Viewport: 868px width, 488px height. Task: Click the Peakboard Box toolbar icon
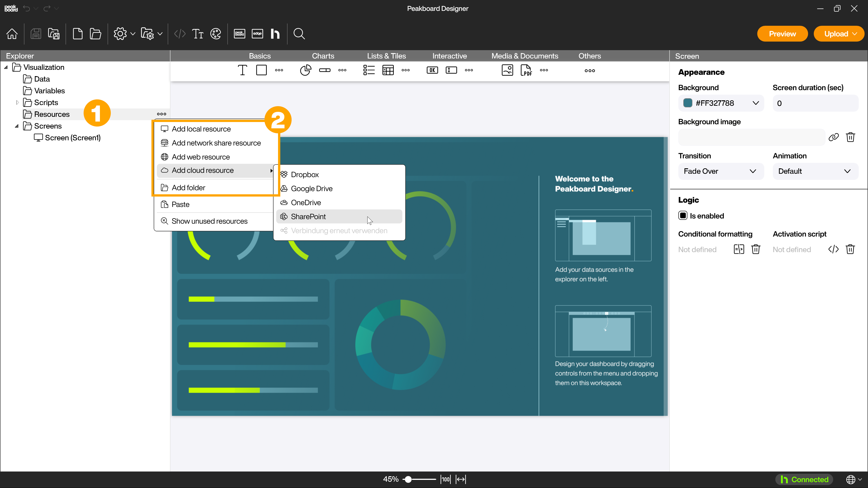[x=240, y=34]
